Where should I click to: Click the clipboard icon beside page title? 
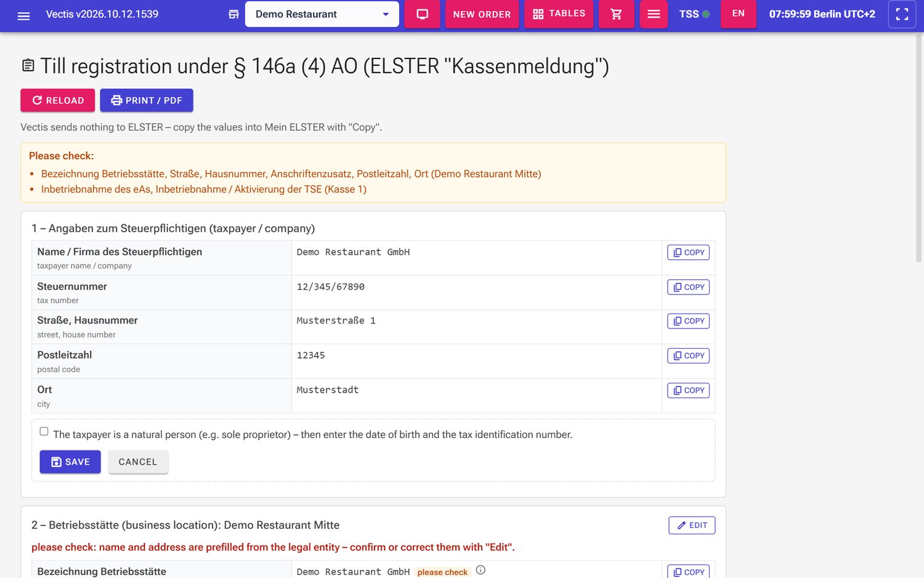click(x=28, y=65)
